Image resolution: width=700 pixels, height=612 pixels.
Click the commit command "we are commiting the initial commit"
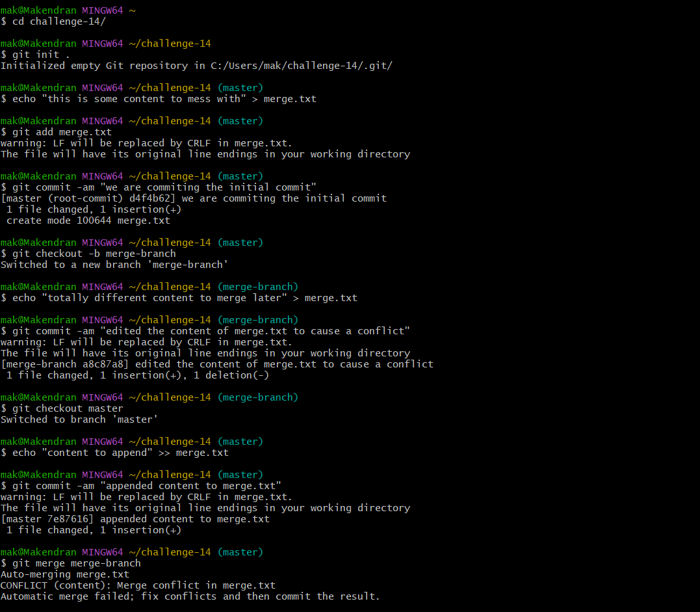pos(159,187)
